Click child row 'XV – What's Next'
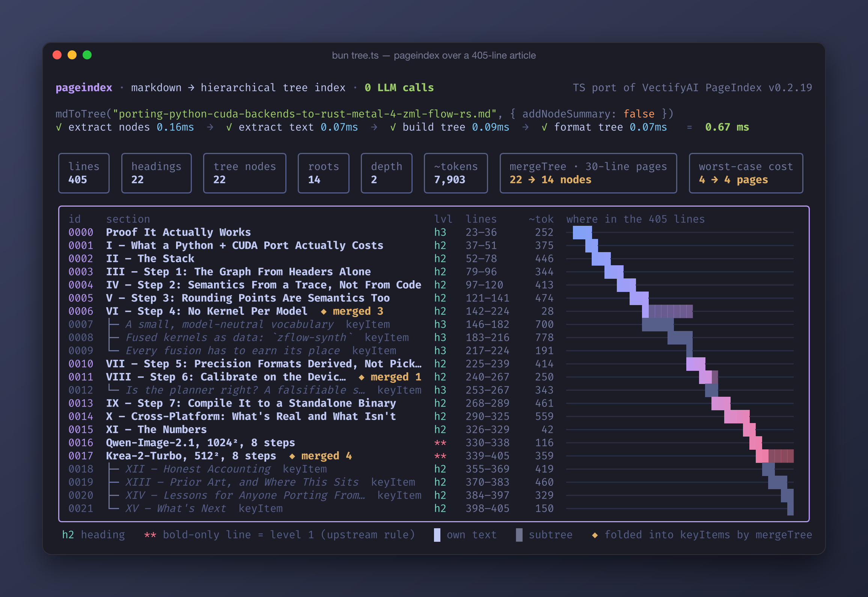The image size is (868, 597). coord(431,508)
